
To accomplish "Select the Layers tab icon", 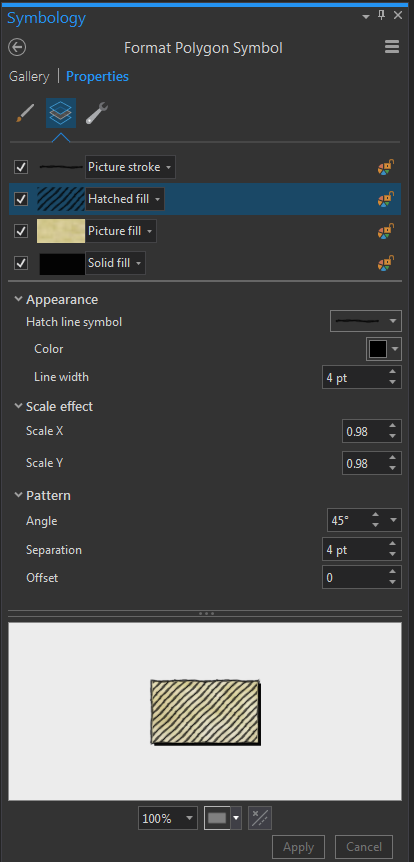I will [x=60, y=113].
